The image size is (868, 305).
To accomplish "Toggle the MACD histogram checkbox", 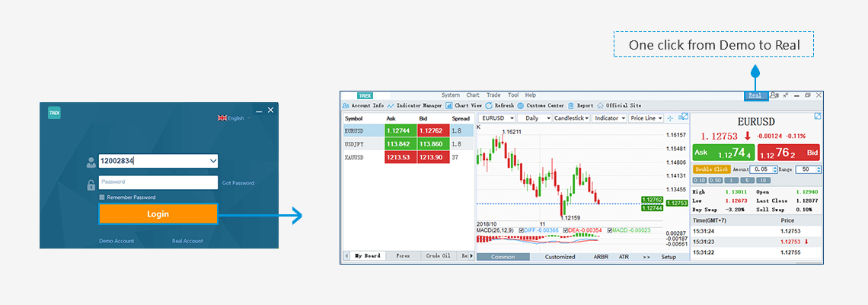I will 609,230.
